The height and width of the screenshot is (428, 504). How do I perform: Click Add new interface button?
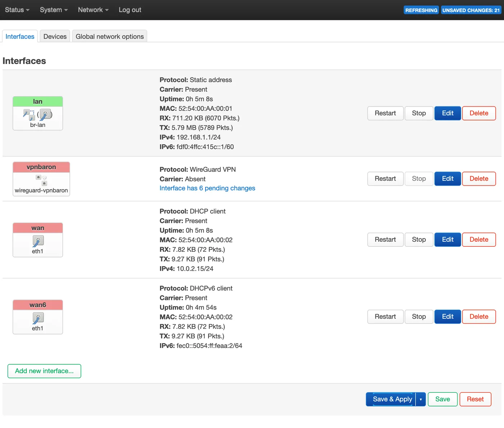coord(44,371)
